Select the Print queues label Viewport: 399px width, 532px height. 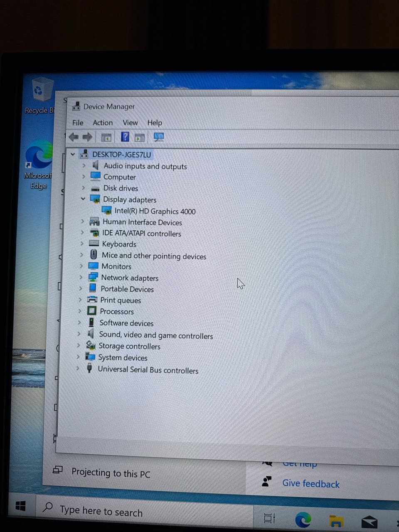click(x=121, y=300)
